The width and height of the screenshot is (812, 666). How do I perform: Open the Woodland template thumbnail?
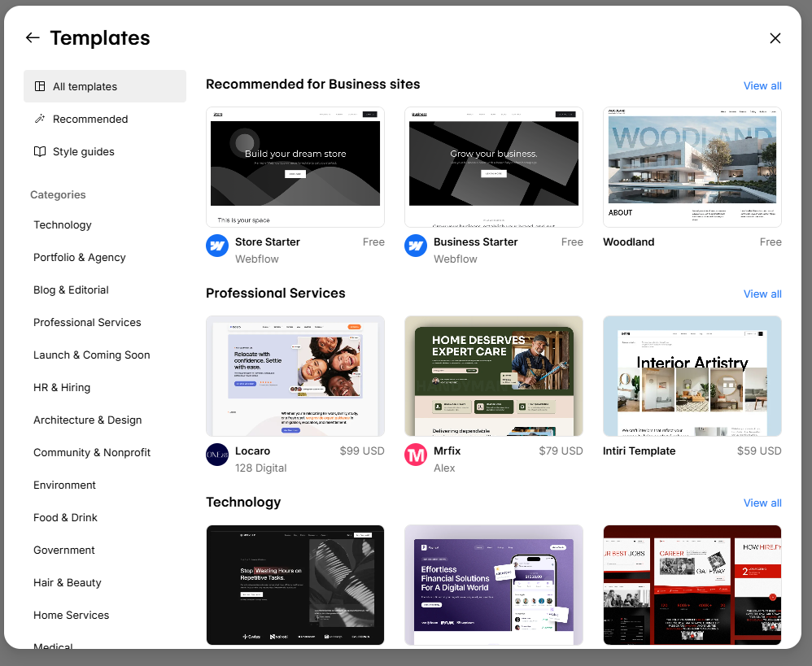click(692, 167)
